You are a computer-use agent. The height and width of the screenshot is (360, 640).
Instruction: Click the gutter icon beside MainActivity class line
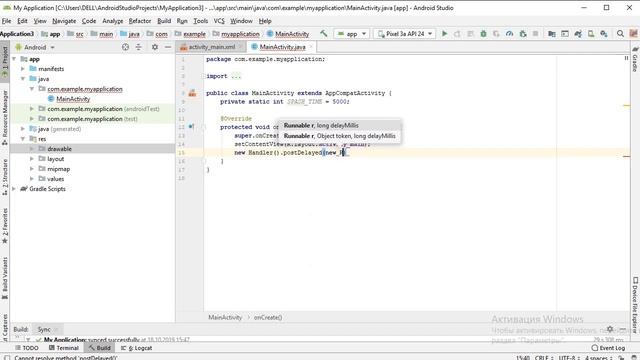click(x=192, y=93)
